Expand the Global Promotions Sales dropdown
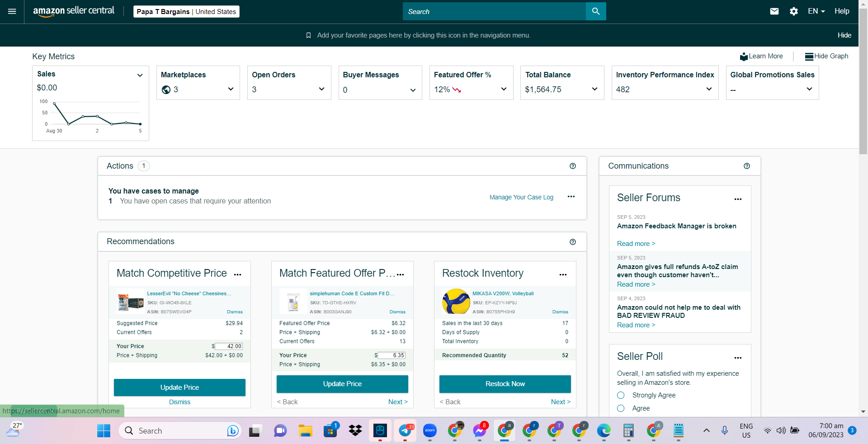The image size is (868, 444). pyautogui.click(x=809, y=89)
